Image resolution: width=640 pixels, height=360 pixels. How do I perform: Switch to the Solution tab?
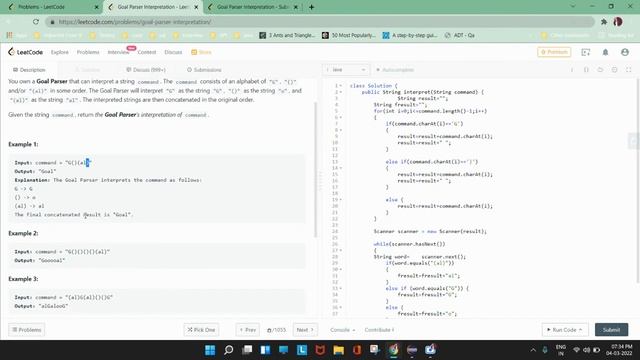pyautogui.click(x=87, y=70)
